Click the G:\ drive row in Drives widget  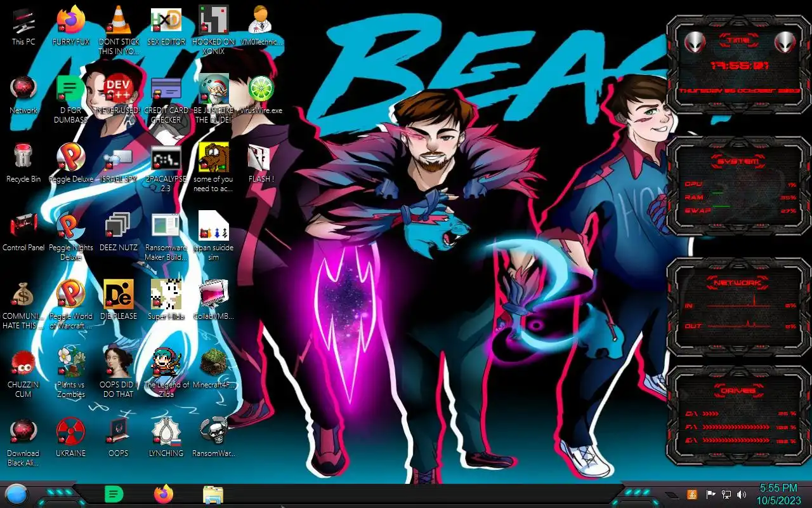point(740,439)
